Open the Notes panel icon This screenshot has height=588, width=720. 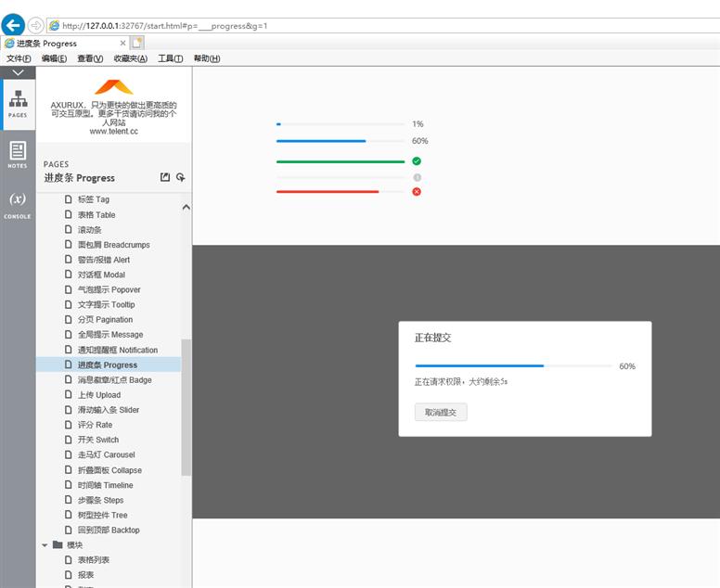coord(18,153)
